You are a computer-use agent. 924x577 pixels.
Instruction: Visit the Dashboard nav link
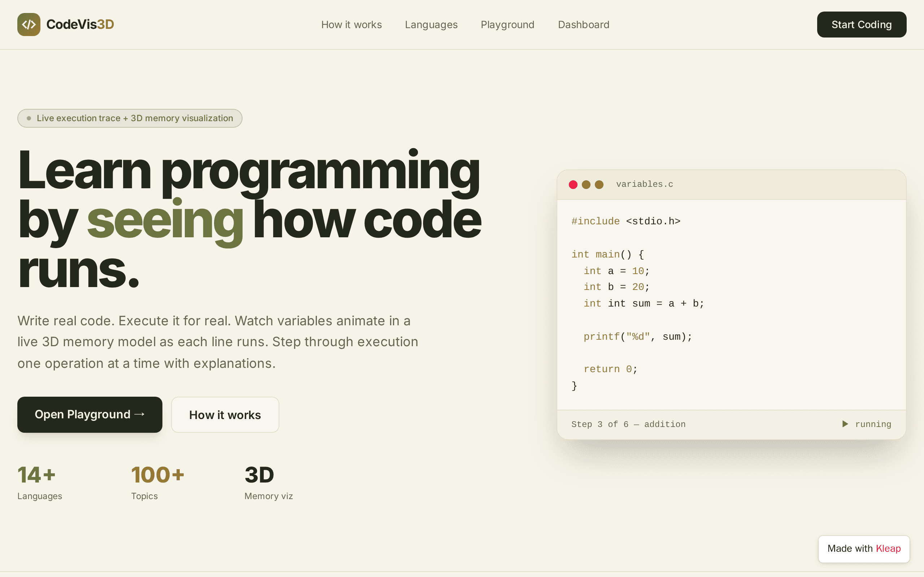(583, 25)
